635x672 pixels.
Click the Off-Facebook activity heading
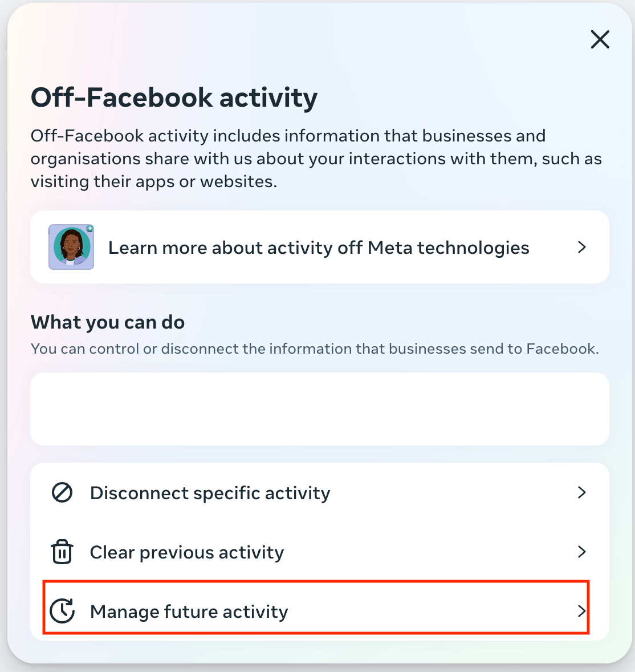click(x=174, y=97)
